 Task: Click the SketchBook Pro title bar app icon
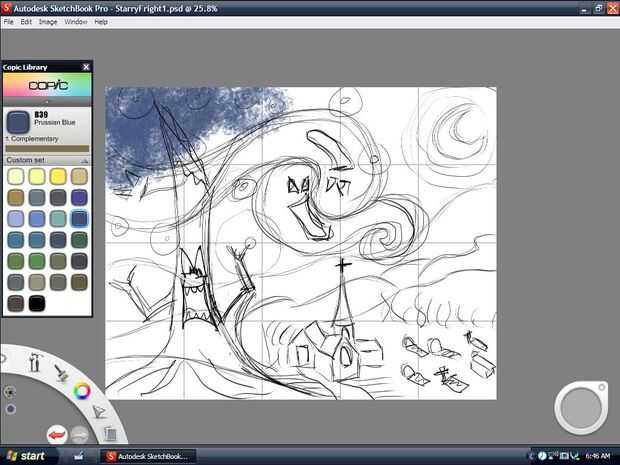[6, 8]
